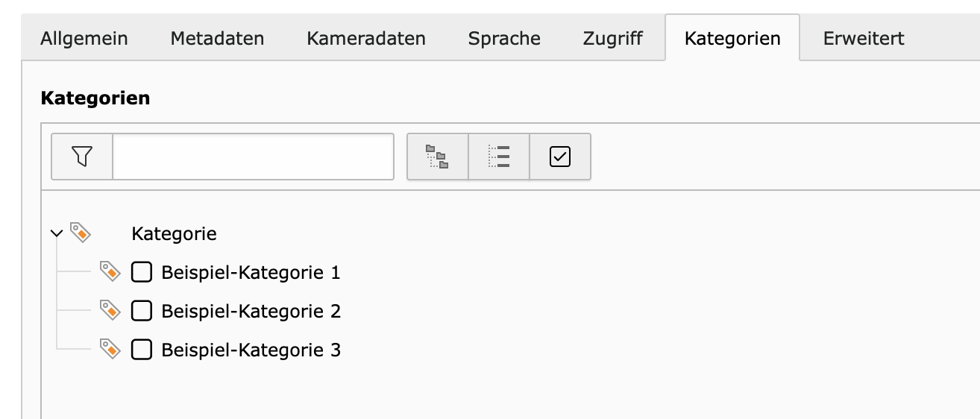Image resolution: width=980 pixels, height=419 pixels.
Task: Collapse the Kategorie tree node chevron
Action: pos(57,233)
